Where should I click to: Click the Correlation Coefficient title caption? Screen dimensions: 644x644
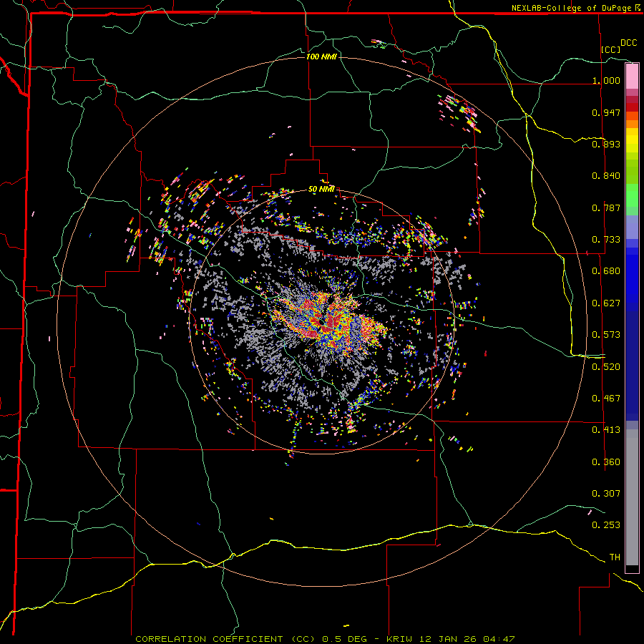click(325, 639)
